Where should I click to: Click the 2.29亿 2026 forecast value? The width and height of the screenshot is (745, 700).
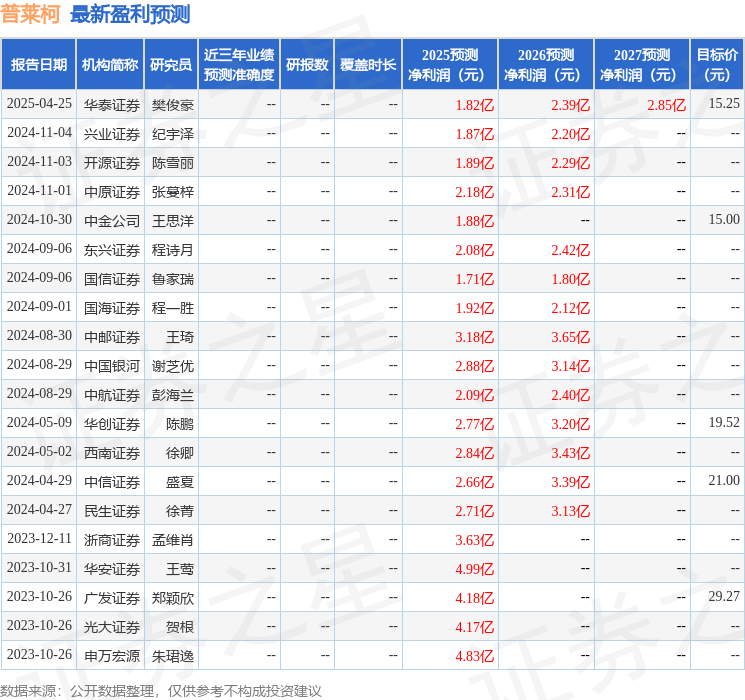coord(570,163)
